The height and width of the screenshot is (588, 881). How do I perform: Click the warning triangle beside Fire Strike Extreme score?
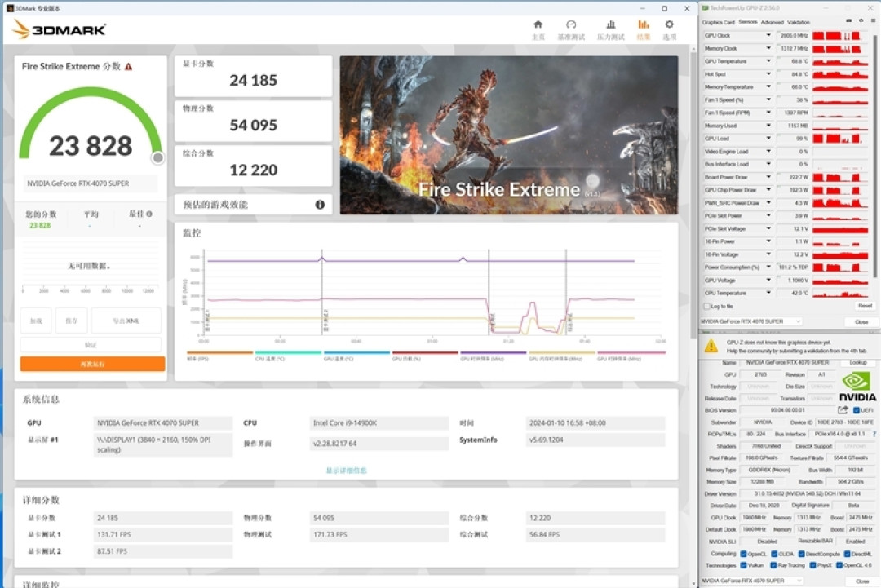129,66
